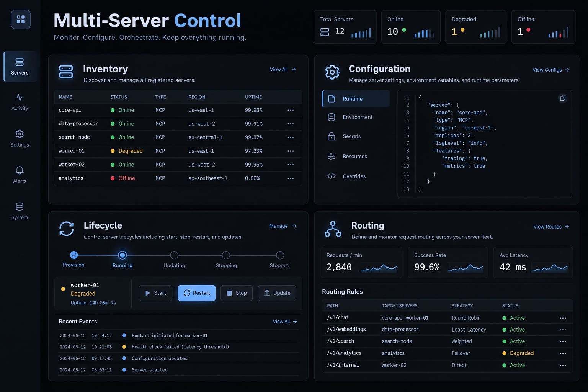Open the Overrides config tab
This screenshot has width=588, height=392.
(356, 176)
